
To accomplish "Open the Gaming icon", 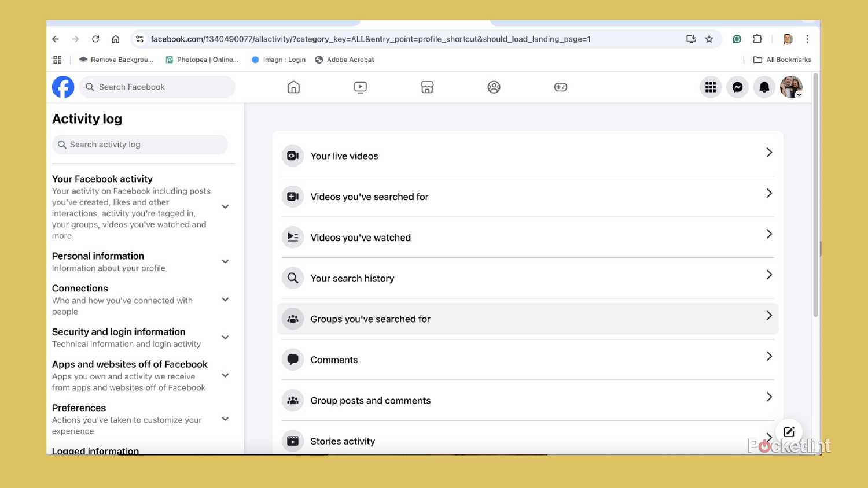I will coord(560,87).
